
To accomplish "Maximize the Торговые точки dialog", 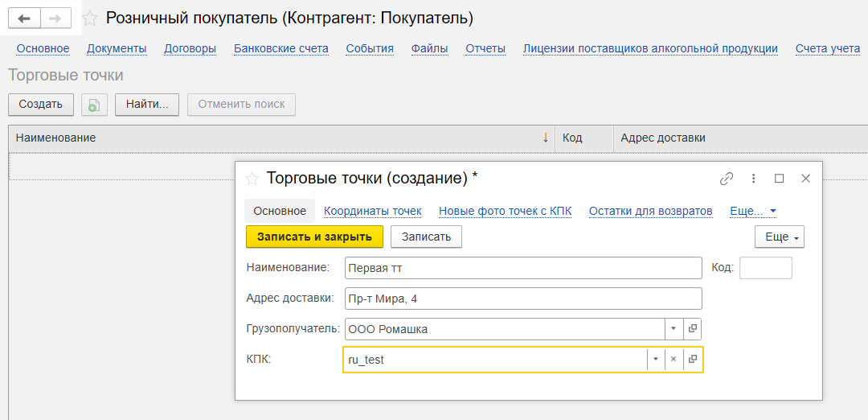I will [x=780, y=179].
